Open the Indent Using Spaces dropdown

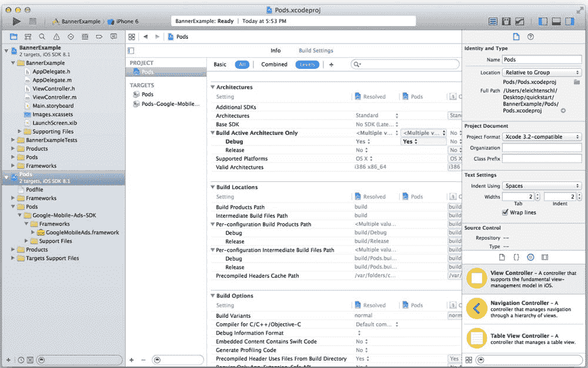[541, 186]
